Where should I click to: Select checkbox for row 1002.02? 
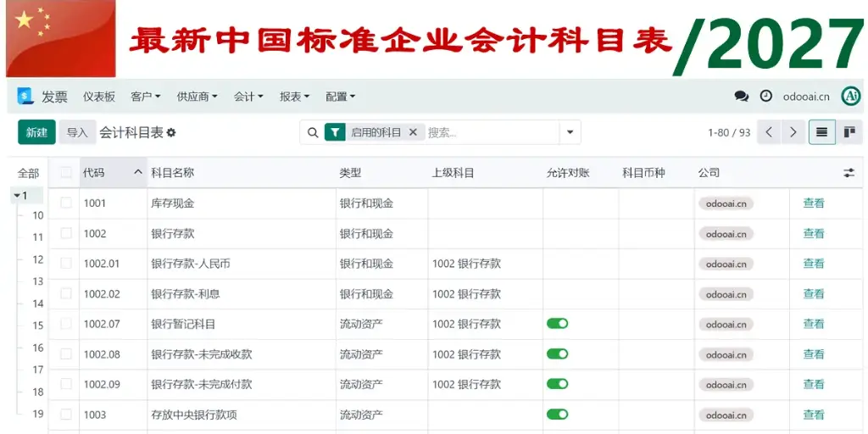[66, 293]
